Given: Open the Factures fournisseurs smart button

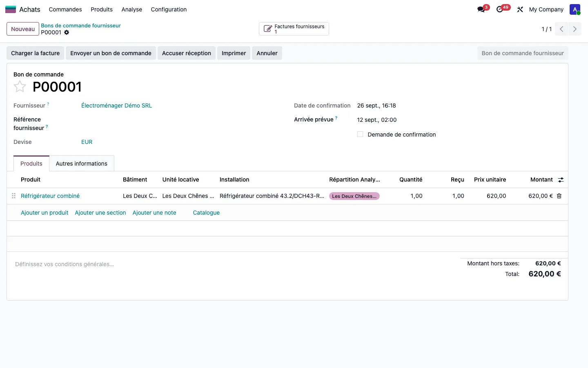Looking at the screenshot, I should pyautogui.click(x=294, y=29).
